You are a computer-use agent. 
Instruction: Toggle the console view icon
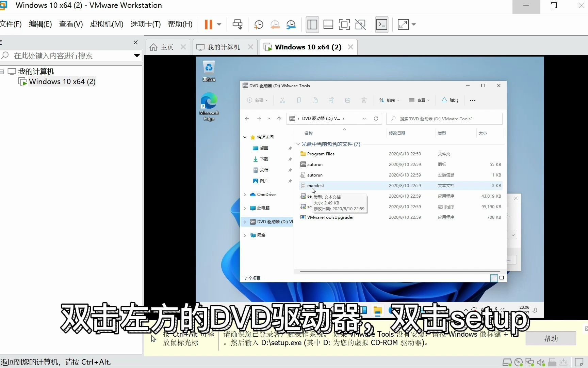coord(382,25)
